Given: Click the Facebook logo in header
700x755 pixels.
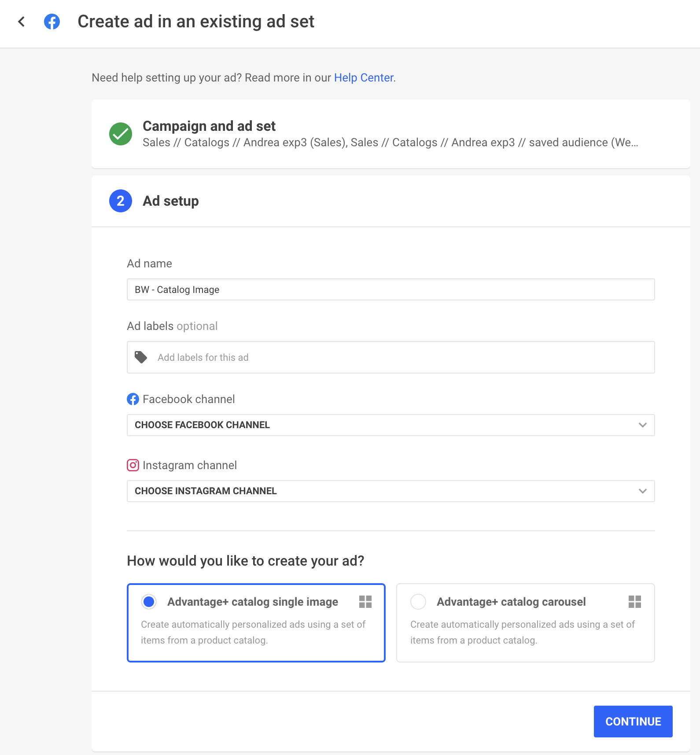Looking at the screenshot, I should (52, 22).
